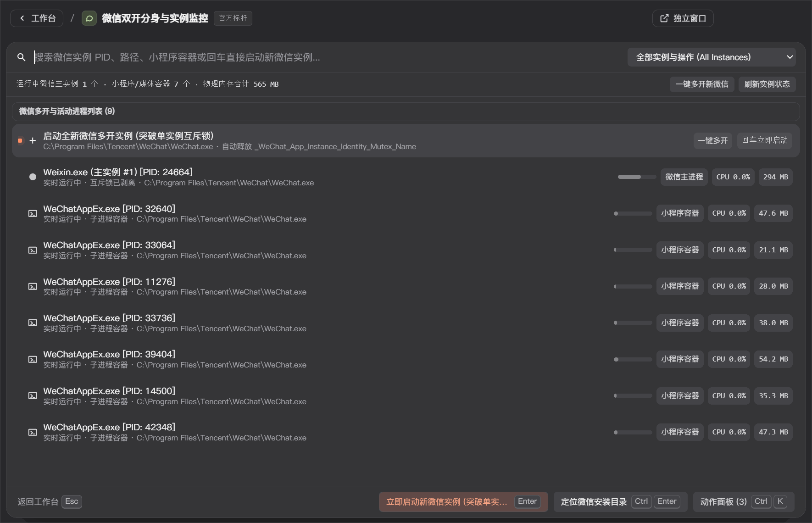This screenshot has width=812, height=523.
Task: Go back to 工作台
Action: coord(37,18)
